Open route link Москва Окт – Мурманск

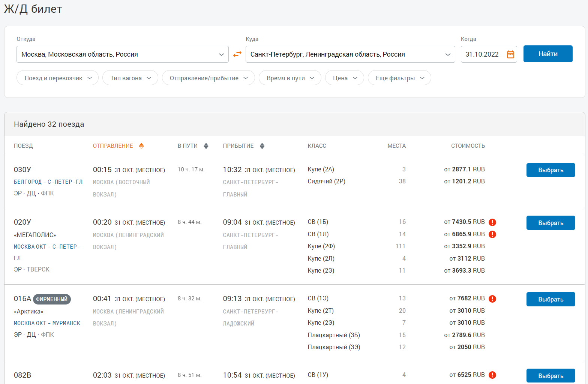coord(47,323)
